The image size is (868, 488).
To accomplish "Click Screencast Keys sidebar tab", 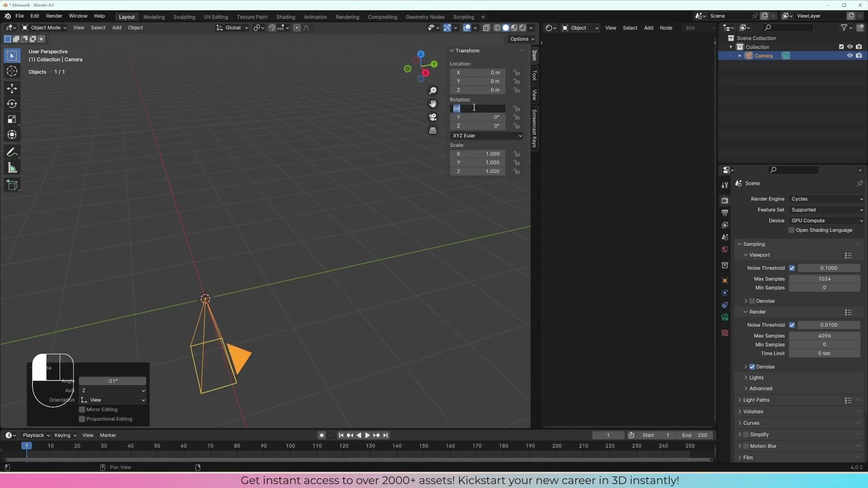I will pyautogui.click(x=534, y=128).
